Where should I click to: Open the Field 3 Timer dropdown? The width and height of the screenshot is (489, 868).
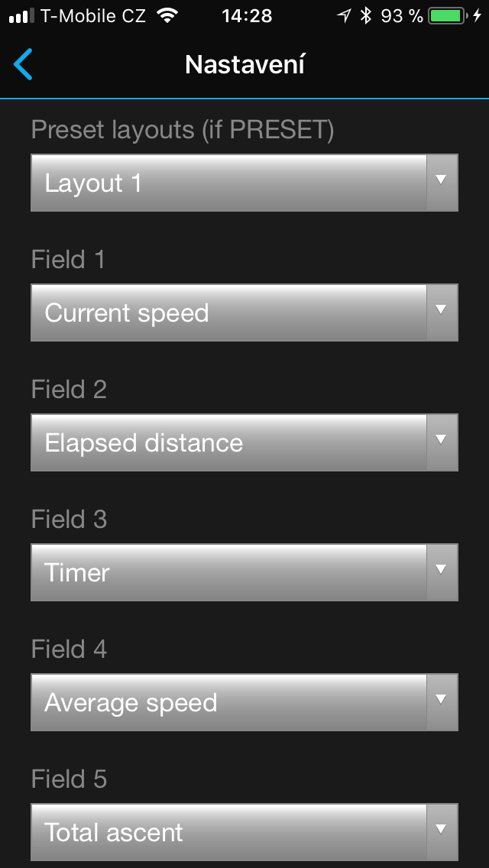pyautogui.click(x=229, y=573)
